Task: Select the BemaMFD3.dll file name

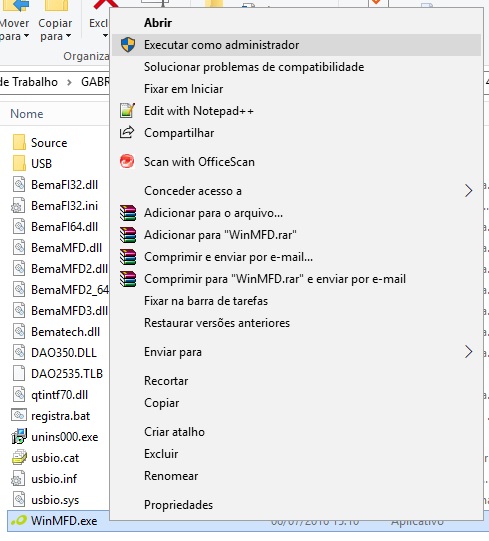Action: [x=69, y=311]
